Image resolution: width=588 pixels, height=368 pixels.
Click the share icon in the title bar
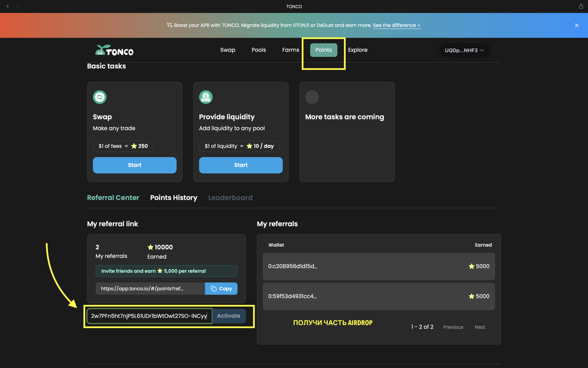pyautogui.click(x=581, y=6)
